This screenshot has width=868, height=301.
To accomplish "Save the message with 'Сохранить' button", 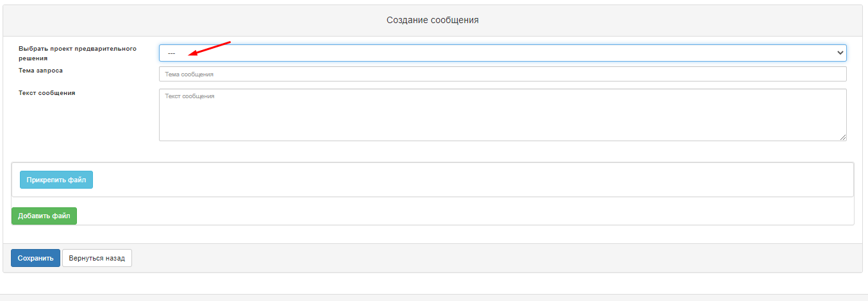I will 35,258.
